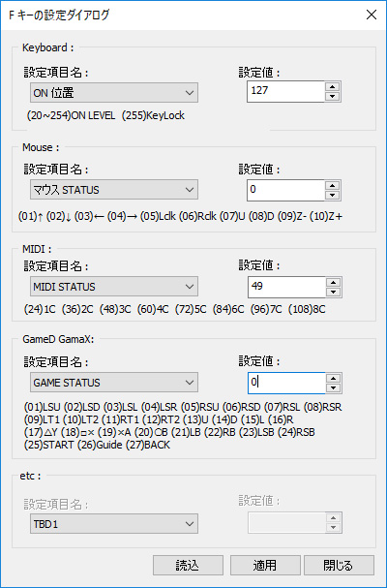Increase the Keyboard ON 位置 value
This screenshot has width=387, height=588.
tap(332, 86)
